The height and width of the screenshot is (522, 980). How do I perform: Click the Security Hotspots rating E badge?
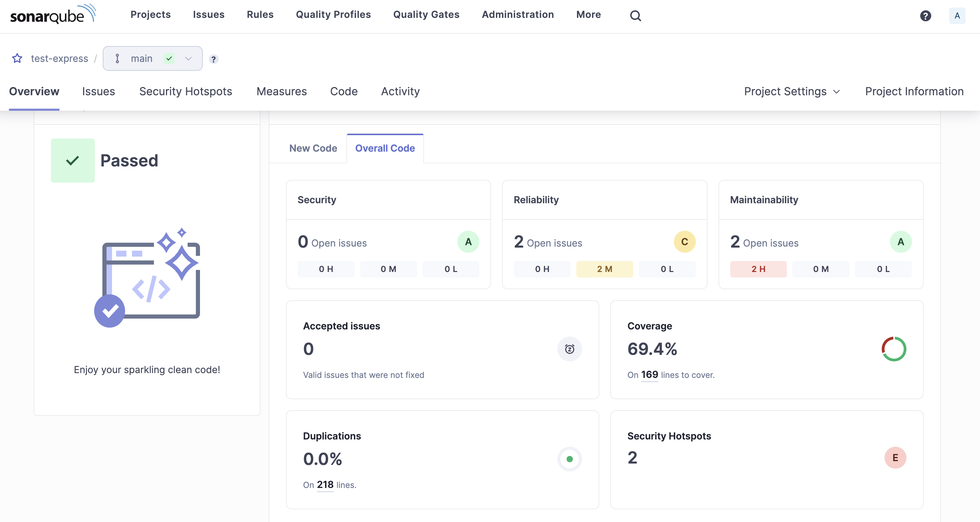(895, 458)
